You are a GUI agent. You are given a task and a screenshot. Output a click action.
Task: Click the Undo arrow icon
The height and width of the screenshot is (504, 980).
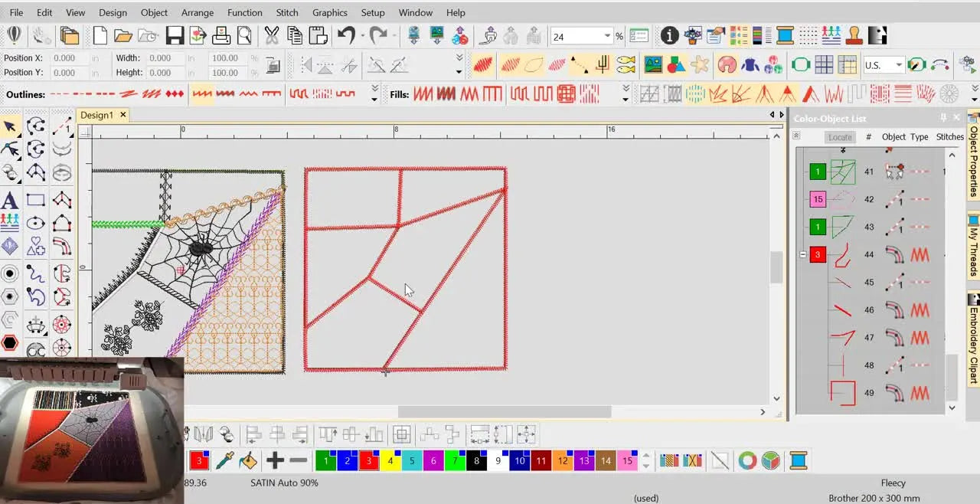pos(346,36)
